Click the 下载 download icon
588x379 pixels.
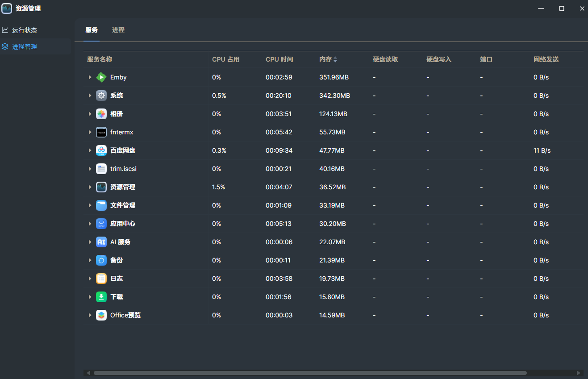coord(101,297)
